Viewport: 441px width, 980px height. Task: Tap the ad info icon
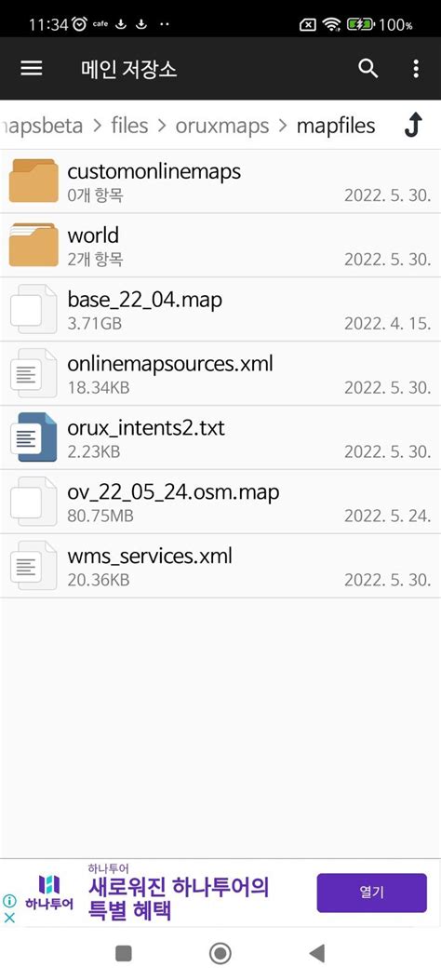pos(9,901)
